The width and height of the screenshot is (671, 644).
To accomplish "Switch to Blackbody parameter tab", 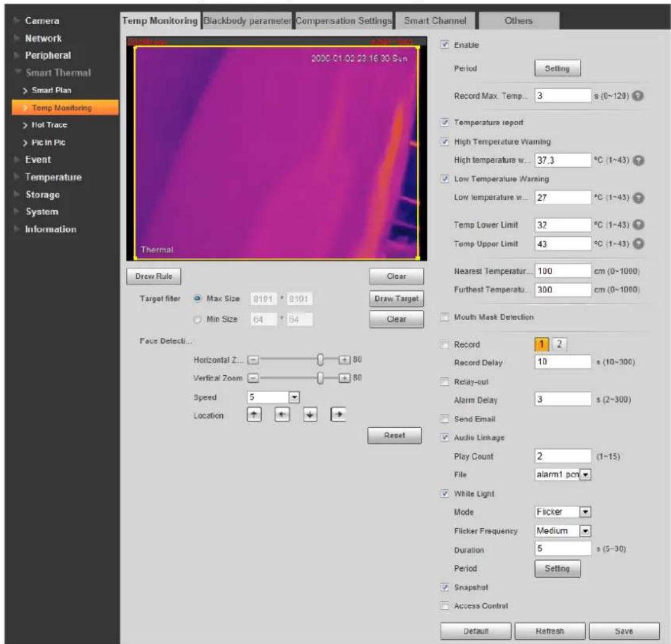I will click(247, 21).
